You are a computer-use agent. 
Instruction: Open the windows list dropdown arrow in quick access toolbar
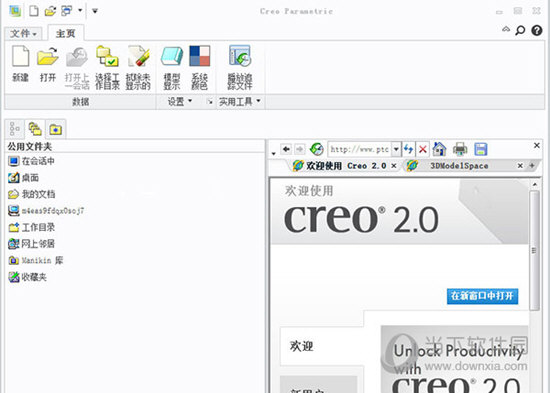(80, 11)
